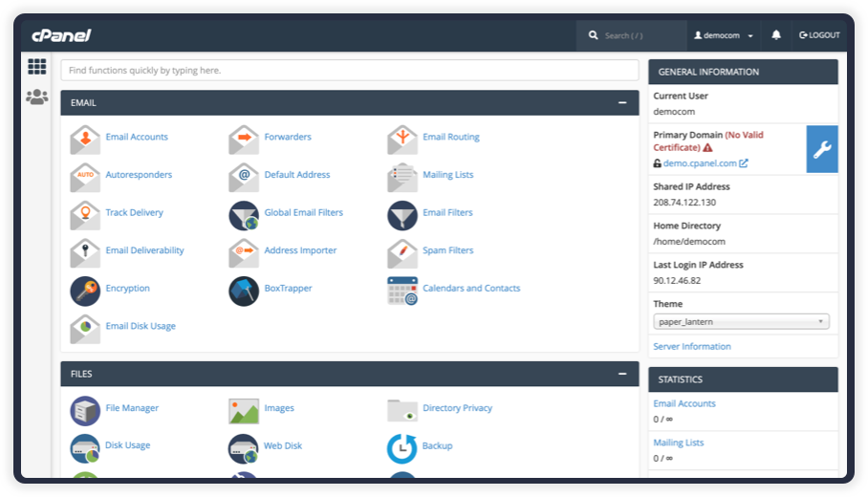This screenshot has height=497, width=868.
Task: Click the notifications bell icon
Action: pyautogui.click(x=776, y=34)
